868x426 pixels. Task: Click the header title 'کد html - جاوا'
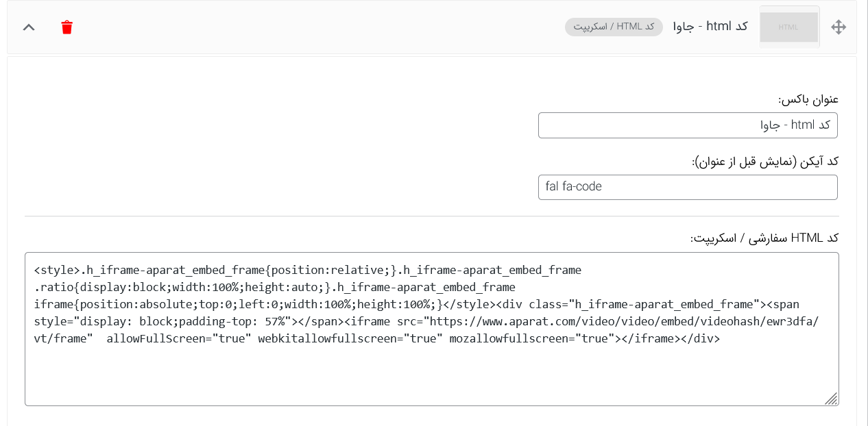[710, 27]
